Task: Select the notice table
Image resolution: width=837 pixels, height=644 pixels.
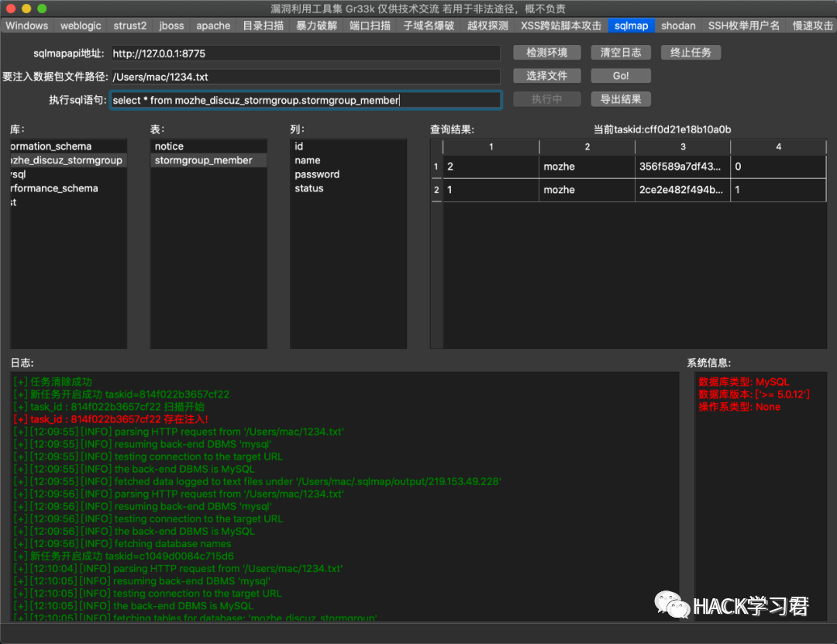Action: pyautogui.click(x=208, y=146)
